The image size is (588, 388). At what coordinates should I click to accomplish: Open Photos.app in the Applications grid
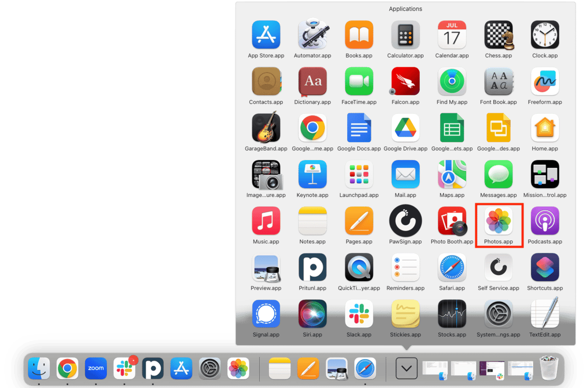click(x=499, y=221)
